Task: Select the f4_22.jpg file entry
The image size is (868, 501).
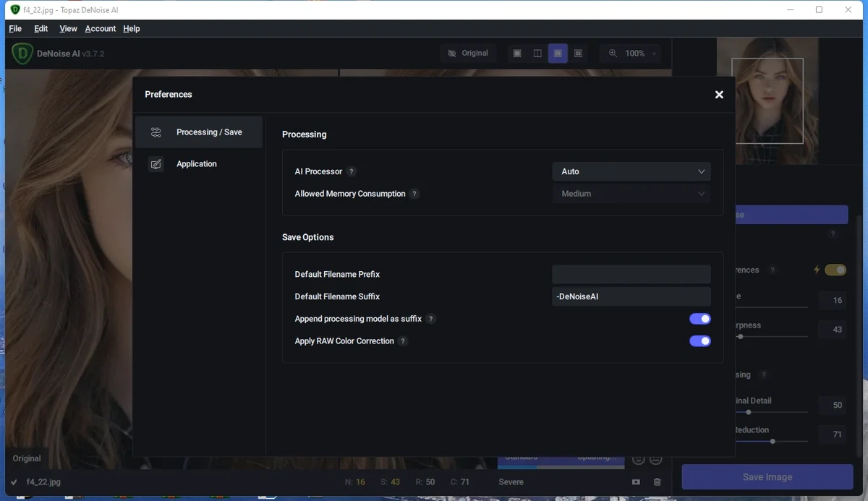Action: point(43,482)
